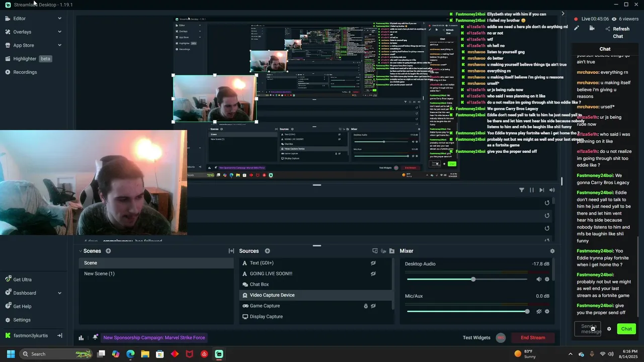Collapse Scenes panel with chevron

pos(80,251)
